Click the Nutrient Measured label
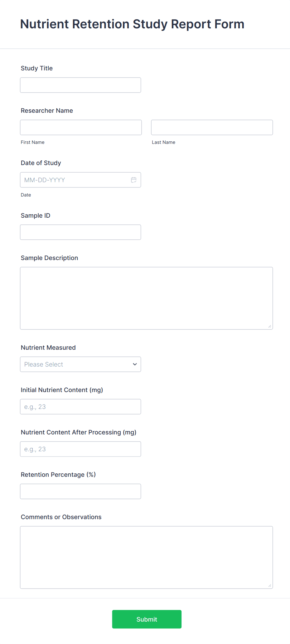The height and width of the screenshot is (644, 290). point(48,348)
